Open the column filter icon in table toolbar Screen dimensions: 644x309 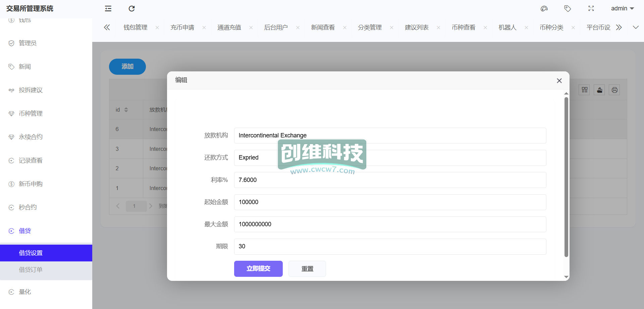584,90
